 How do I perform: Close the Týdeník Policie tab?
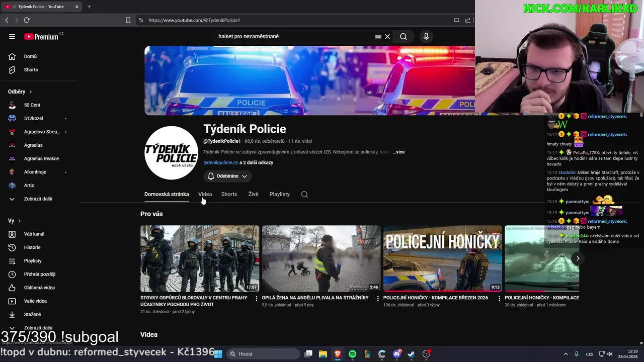76,7
